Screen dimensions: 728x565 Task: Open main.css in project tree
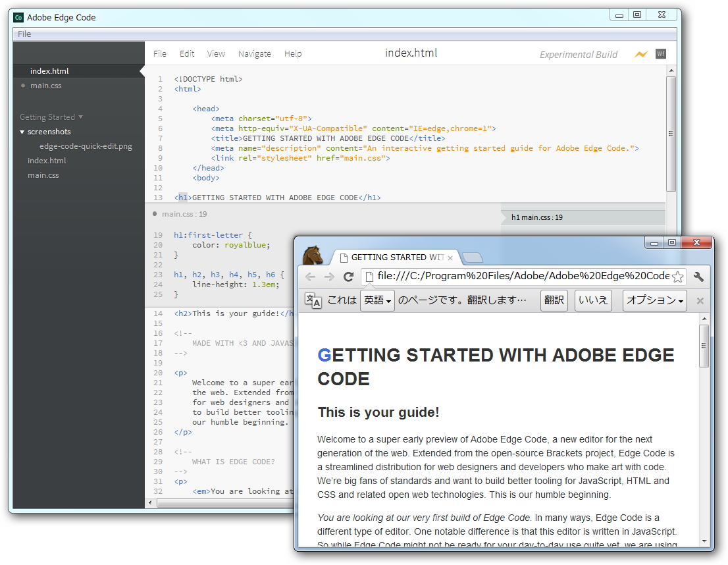(x=43, y=175)
